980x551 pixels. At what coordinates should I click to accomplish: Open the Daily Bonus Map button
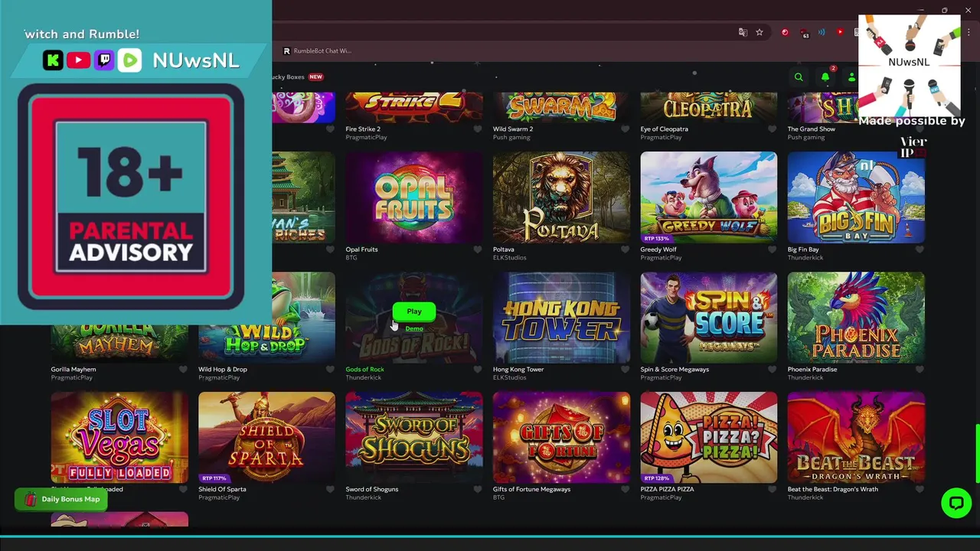61,499
